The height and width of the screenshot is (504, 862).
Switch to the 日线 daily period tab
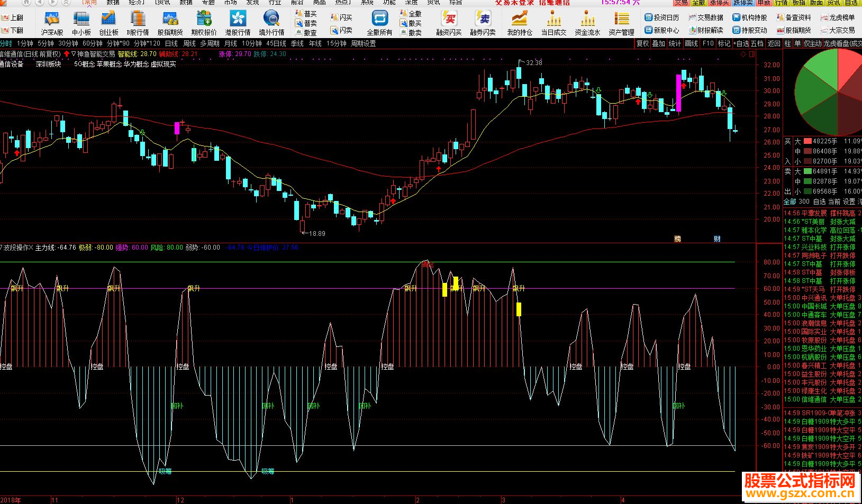[171, 43]
